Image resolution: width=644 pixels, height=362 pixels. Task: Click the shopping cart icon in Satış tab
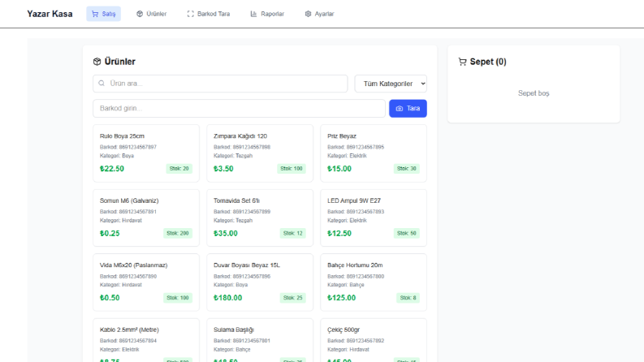point(95,14)
